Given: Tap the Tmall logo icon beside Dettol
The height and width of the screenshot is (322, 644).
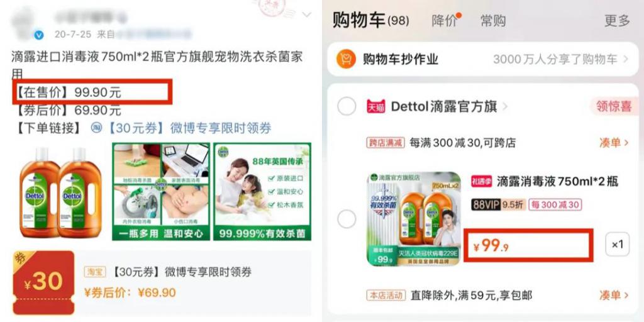Looking at the screenshot, I should coord(376,106).
